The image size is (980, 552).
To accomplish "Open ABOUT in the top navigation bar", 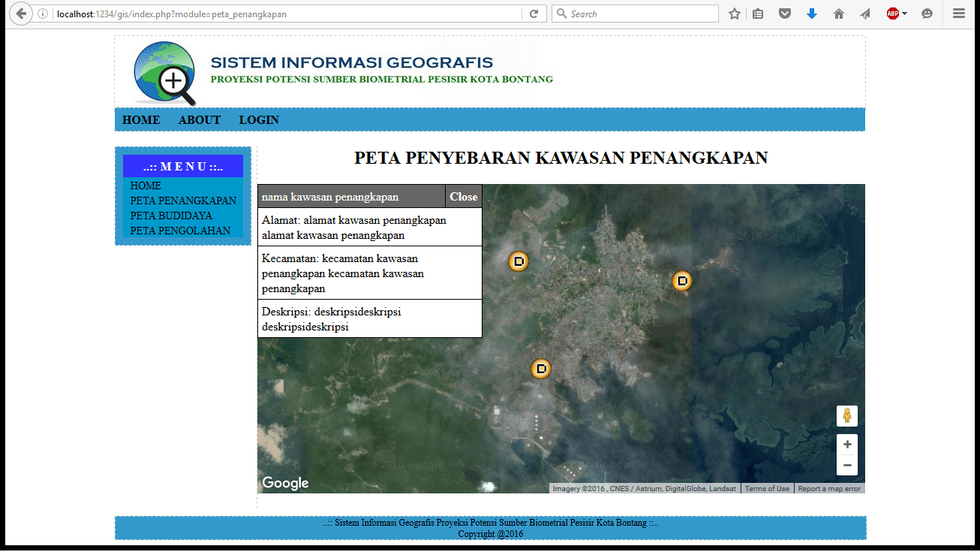I will pyautogui.click(x=200, y=120).
